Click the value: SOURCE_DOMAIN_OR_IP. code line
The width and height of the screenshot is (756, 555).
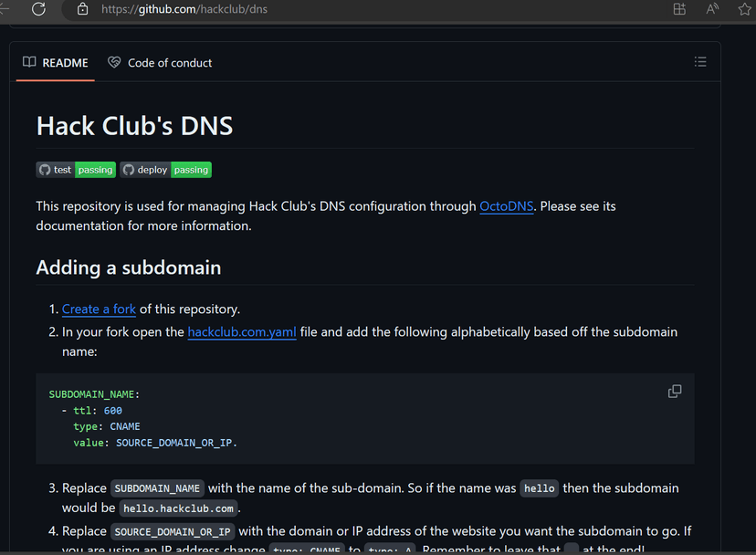click(155, 443)
